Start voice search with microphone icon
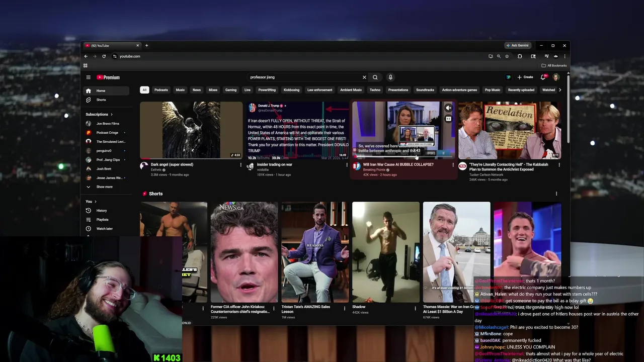Screen dimensions: 644x362 (x=390, y=77)
